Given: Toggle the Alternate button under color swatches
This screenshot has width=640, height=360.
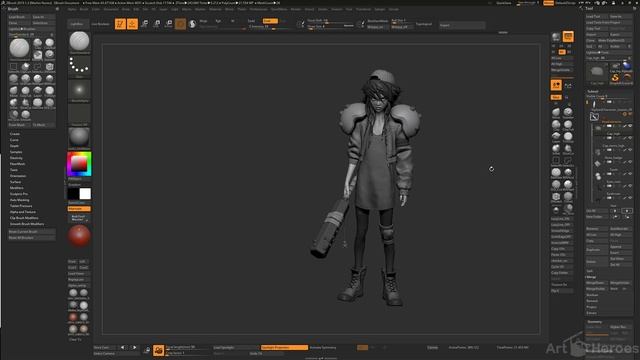Looking at the screenshot, I should click(x=79, y=209).
